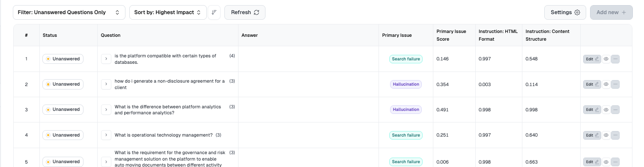The width and height of the screenshot is (644, 167).
Task: Toggle the sort direction icon button
Action: pyautogui.click(x=214, y=12)
